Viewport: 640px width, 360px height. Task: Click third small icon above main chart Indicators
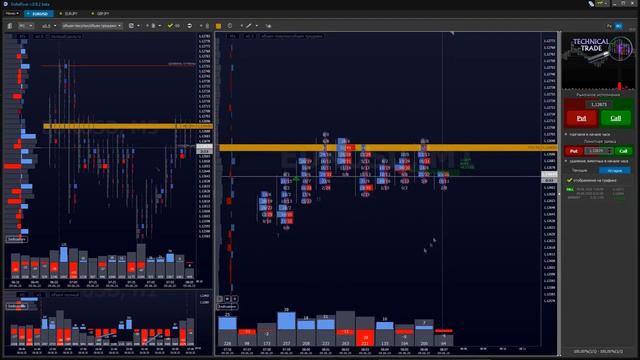(x=235, y=299)
